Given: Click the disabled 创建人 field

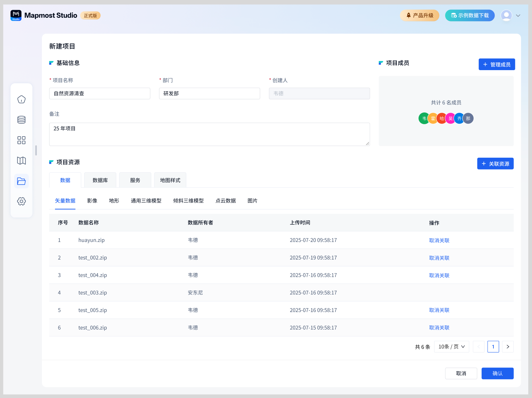Looking at the screenshot, I should (319, 94).
